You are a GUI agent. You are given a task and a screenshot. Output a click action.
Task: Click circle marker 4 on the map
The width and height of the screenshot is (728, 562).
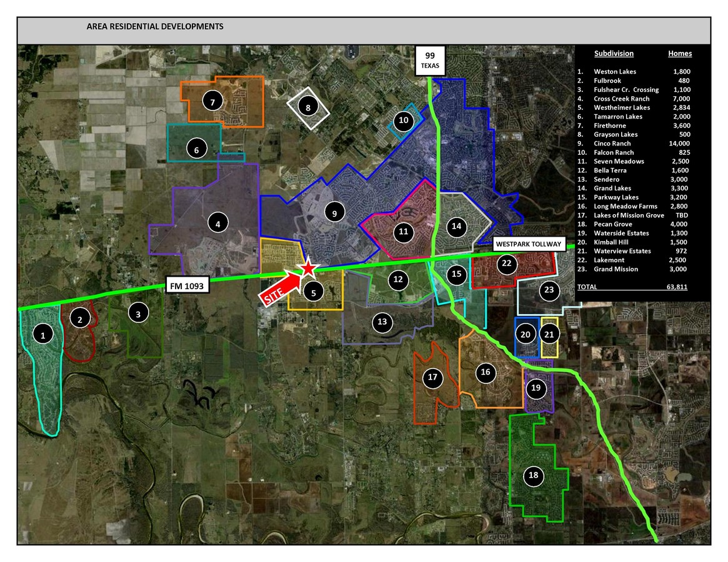(217, 223)
